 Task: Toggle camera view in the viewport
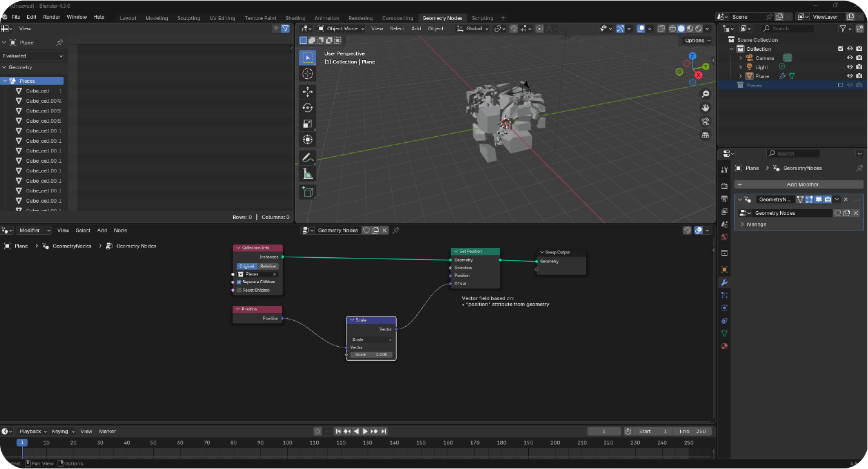[x=705, y=121]
